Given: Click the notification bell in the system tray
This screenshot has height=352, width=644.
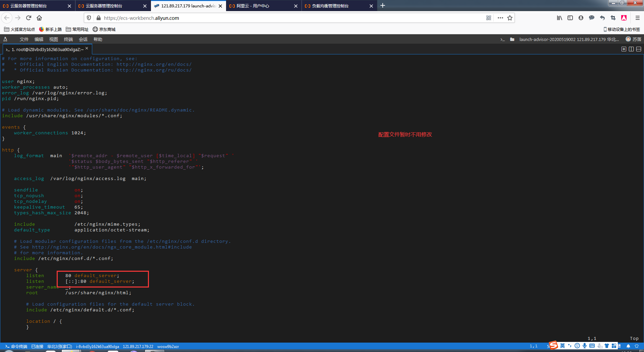Looking at the screenshot, I should [628, 346].
